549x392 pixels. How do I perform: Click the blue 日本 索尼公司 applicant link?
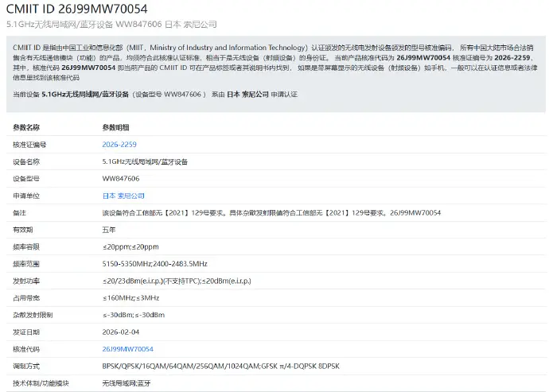click(123, 196)
